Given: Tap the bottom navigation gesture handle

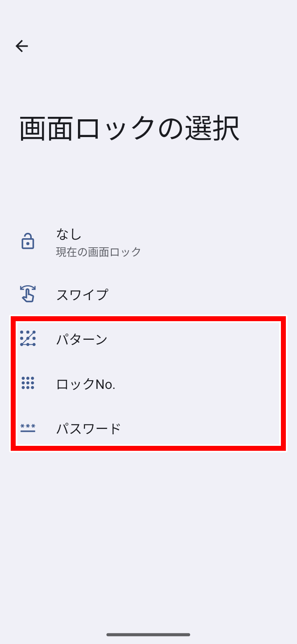Looking at the screenshot, I should (148, 635).
